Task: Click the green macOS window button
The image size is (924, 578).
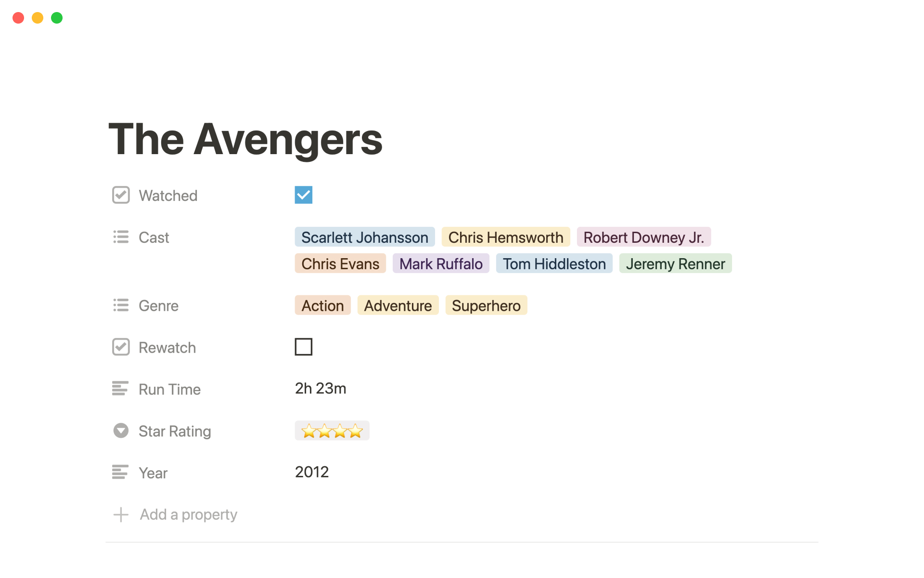Action: pos(57,18)
